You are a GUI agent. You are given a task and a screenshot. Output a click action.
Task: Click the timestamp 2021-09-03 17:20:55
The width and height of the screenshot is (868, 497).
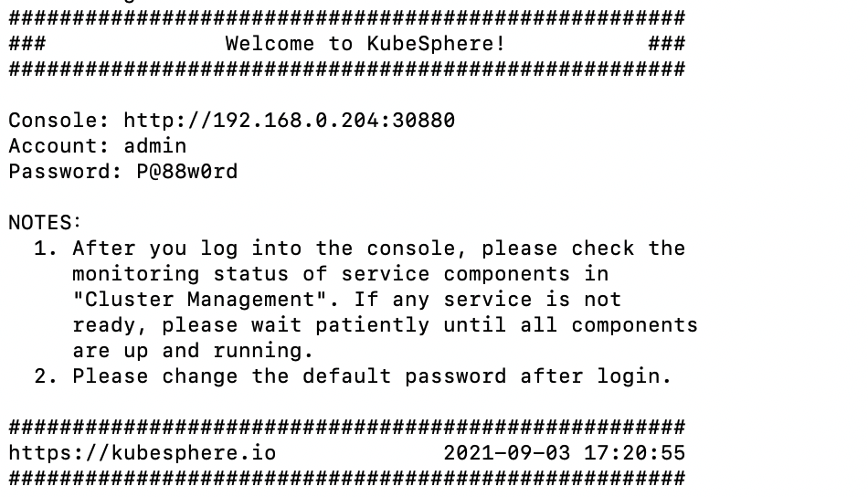tap(564, 453)
